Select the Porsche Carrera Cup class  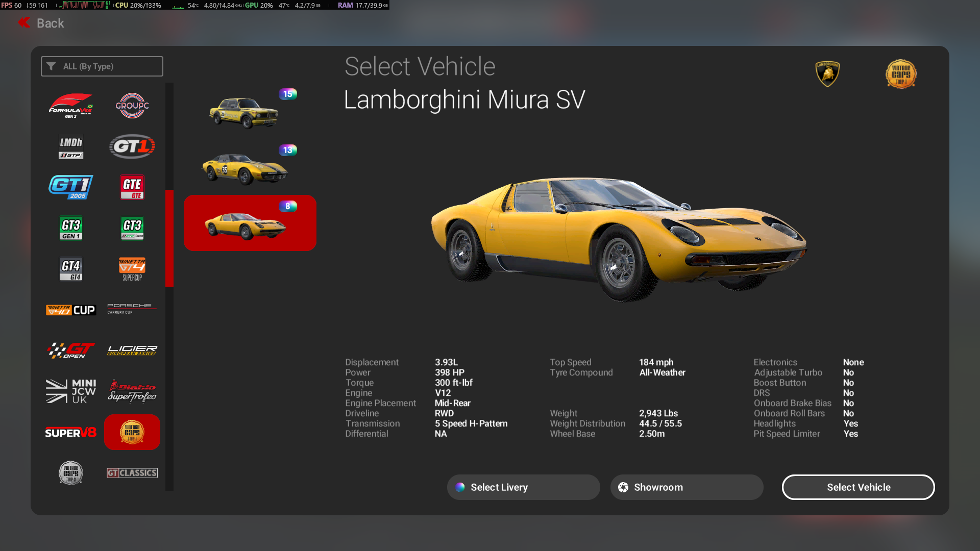tap(132, 309)
